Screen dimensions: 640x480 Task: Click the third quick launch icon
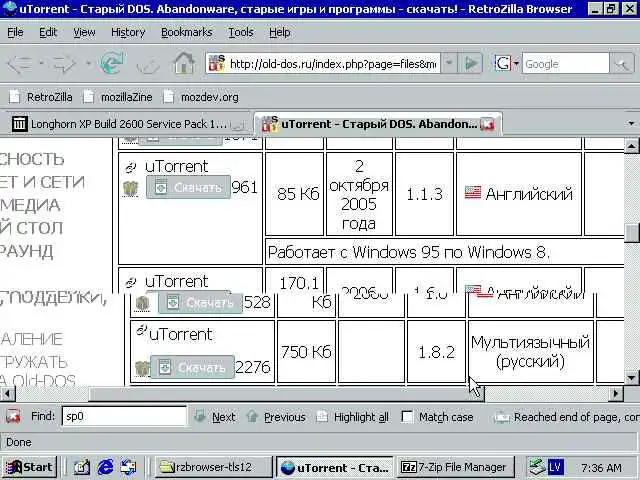click(128, 467)
